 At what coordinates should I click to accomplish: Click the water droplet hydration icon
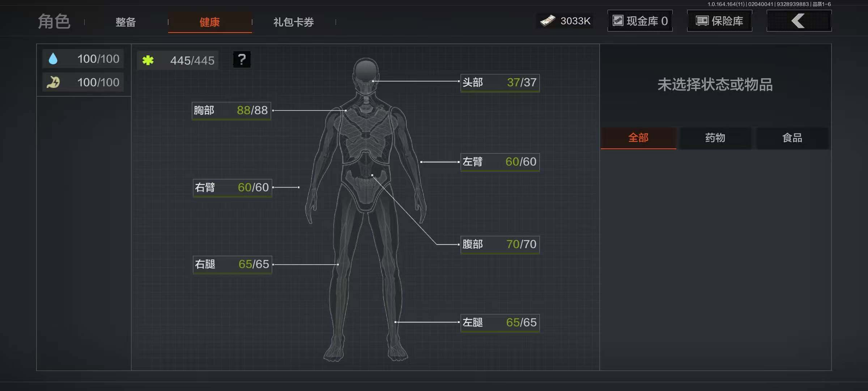(53, 59)
